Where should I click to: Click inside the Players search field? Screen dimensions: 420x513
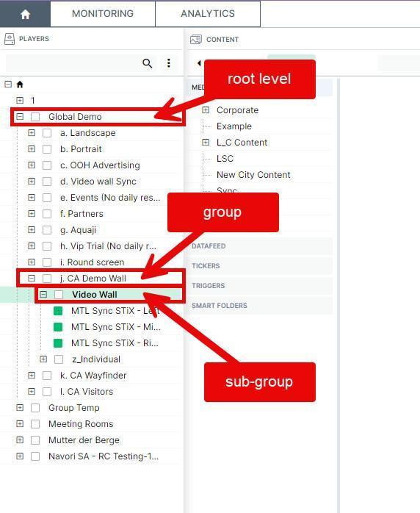pos(73,63)
